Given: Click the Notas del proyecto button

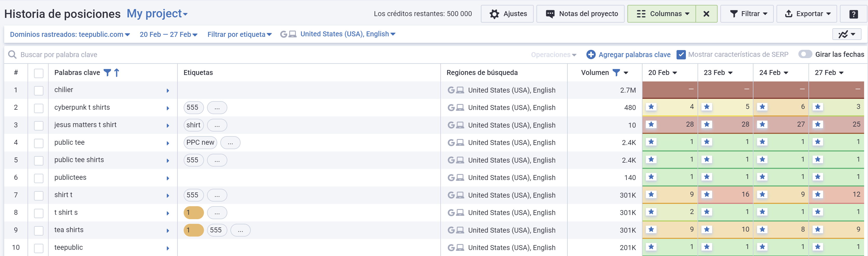Looking at the screenshot, I should tap(580, 14).
